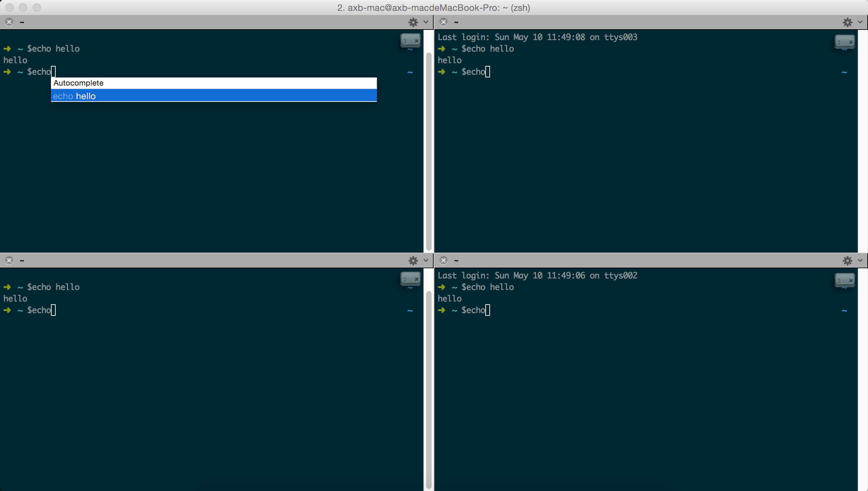Select the 'echo hello' autocomplete suggestion

point(214,96)
